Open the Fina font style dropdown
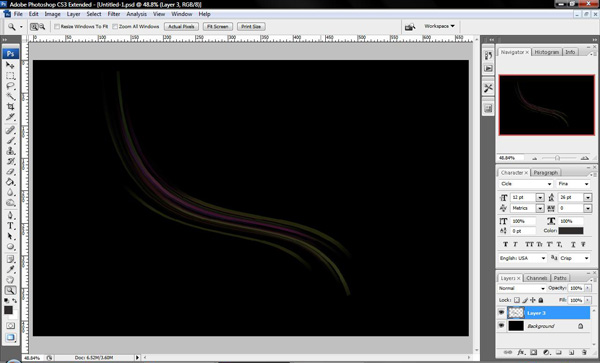600x363 pixels. (573, 184)
